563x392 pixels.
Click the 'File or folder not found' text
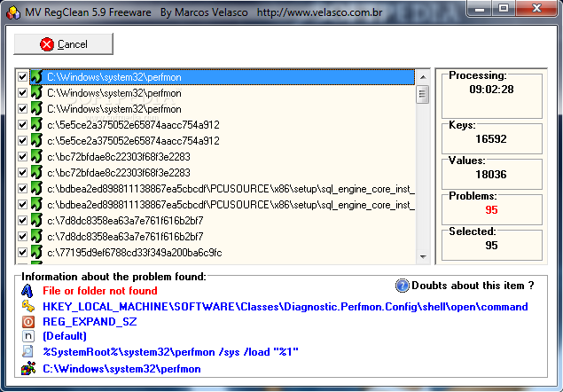tap(100, 291)
